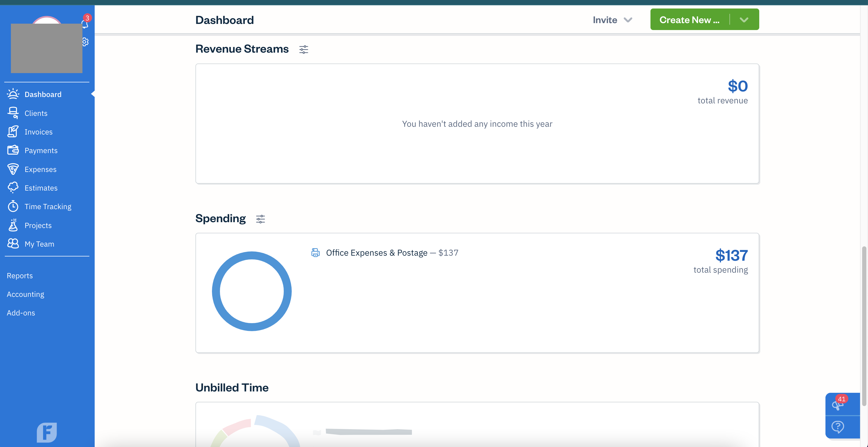
Task: Click the Time Tracking clock icon
Action: click(13, 206)
